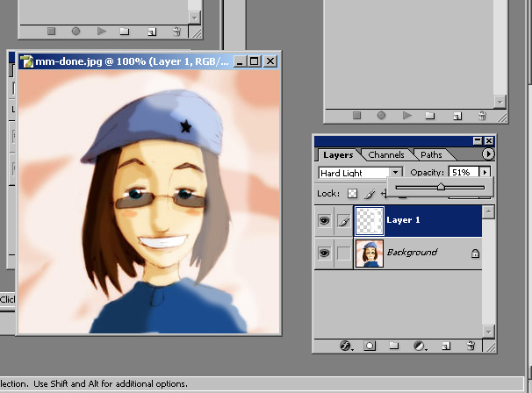Toggle visibility of the Background layer
The height and width of the screenshot is (393, 532).
[x=325, y=253]
